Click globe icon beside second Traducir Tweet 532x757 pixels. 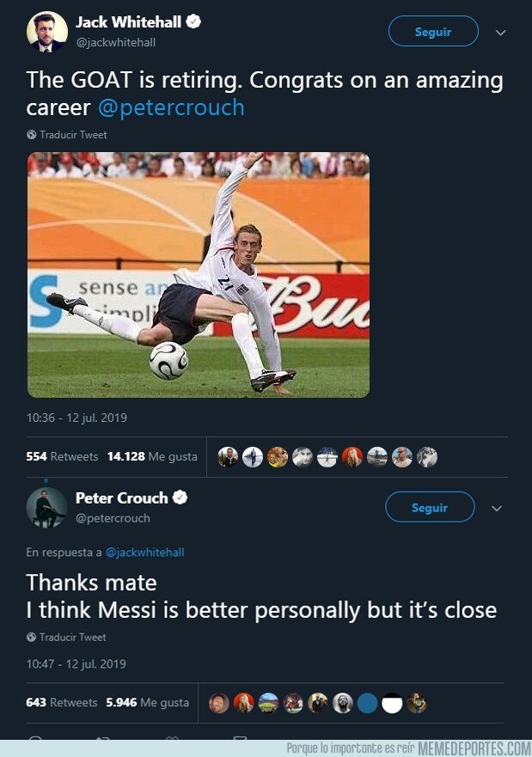tap(32, 637)
